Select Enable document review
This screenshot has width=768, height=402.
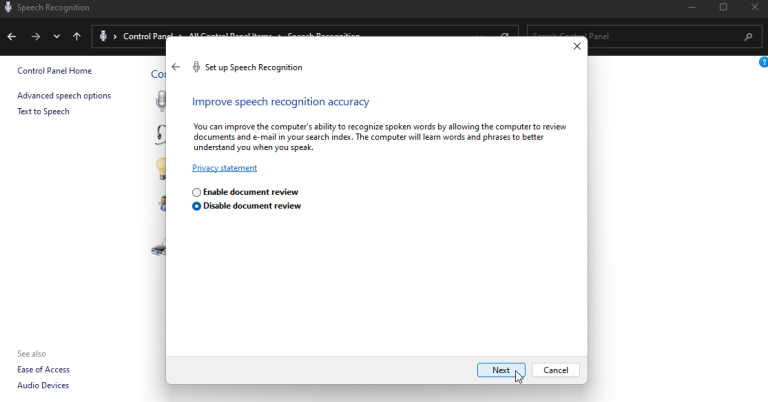point(197,192)
